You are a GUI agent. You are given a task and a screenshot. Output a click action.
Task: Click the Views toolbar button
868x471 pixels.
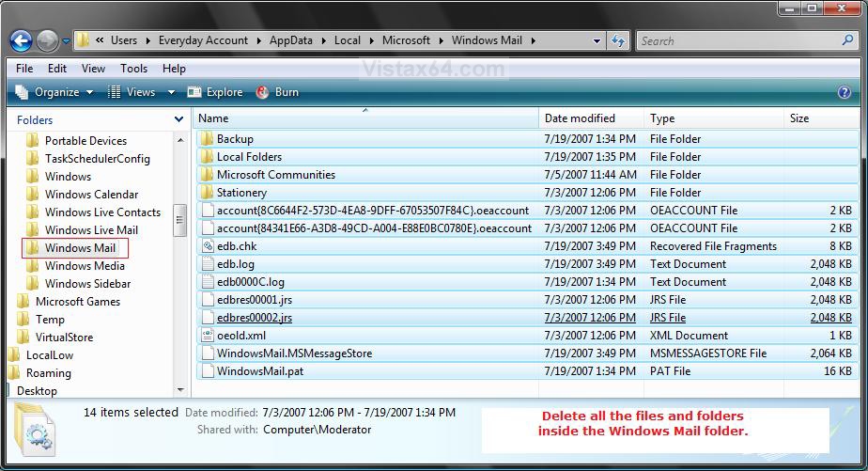[132, 92]
